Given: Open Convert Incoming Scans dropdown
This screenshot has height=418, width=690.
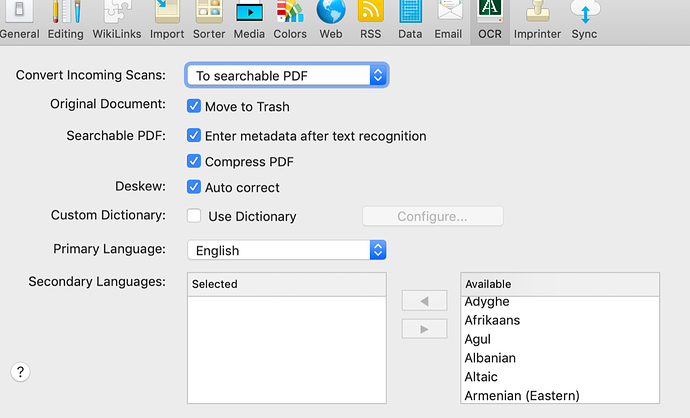Looking at the screenshot, I should point(287,75).
